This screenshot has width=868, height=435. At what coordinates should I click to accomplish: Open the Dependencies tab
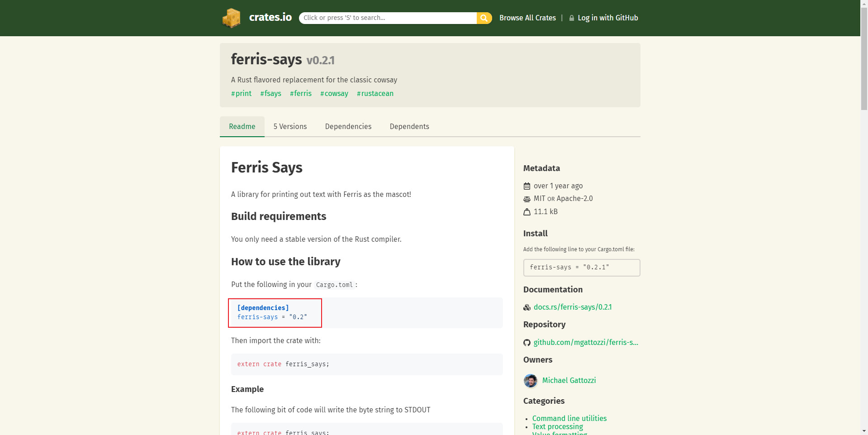348,127
